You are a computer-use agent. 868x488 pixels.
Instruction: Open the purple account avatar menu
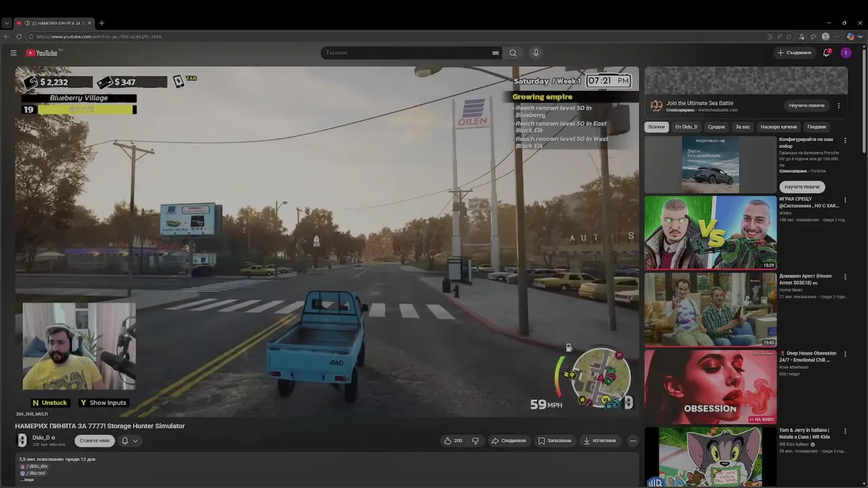click(846, 53)
